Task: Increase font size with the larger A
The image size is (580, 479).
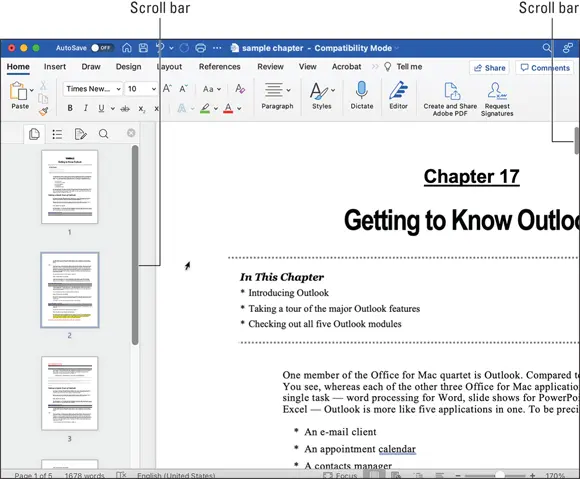Action: point(167,88)
